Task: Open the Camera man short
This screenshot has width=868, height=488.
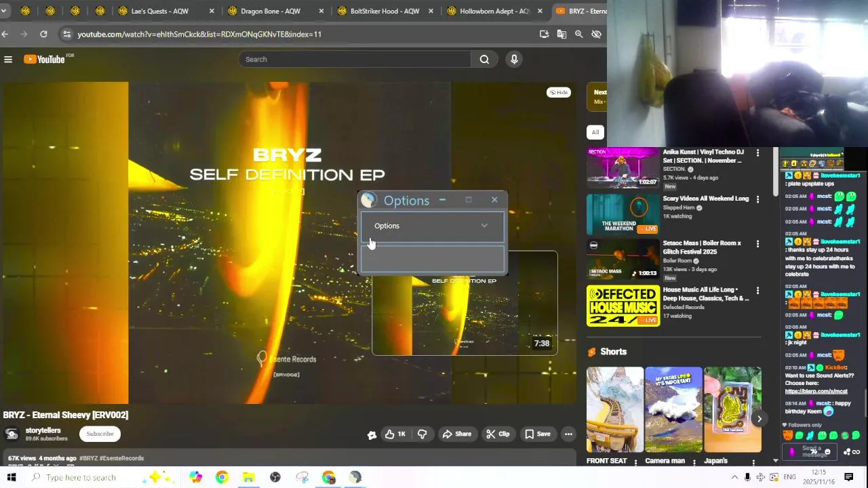Action: (673, 410)
